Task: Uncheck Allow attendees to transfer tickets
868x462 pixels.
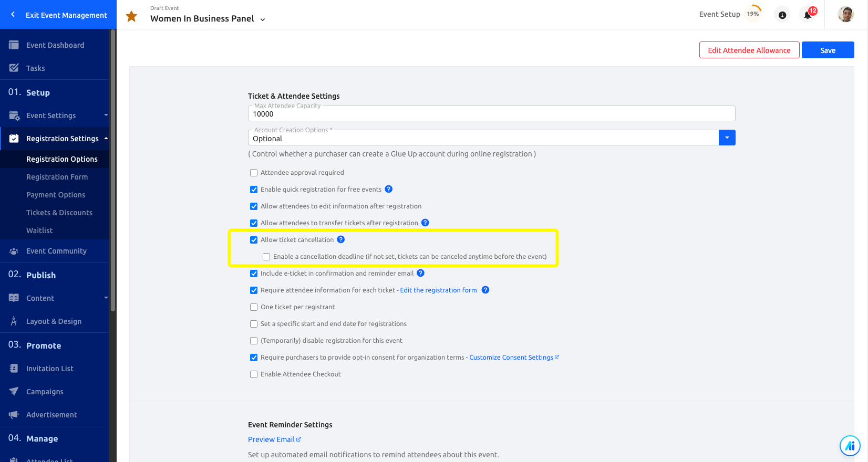Action: 254,223
